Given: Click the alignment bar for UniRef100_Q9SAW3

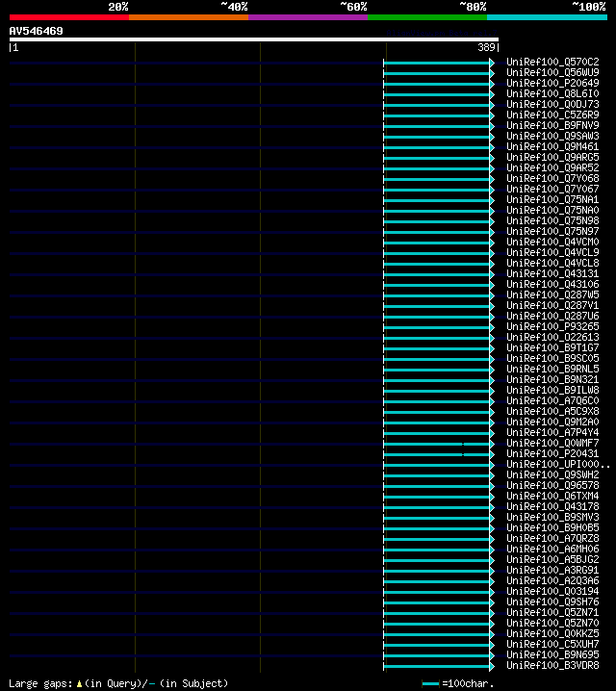Looking at the screenshot, I should click(x=439, y=137).
